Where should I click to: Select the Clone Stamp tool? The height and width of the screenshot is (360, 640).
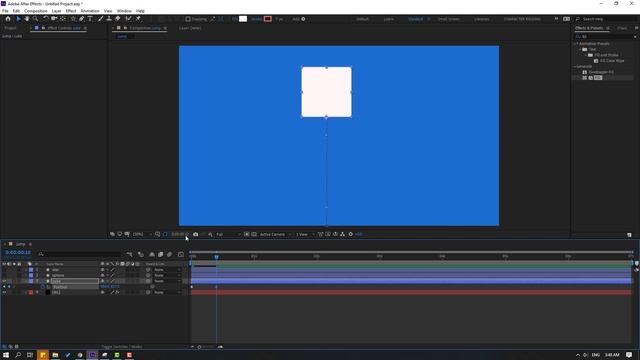[x=109, y=19]
